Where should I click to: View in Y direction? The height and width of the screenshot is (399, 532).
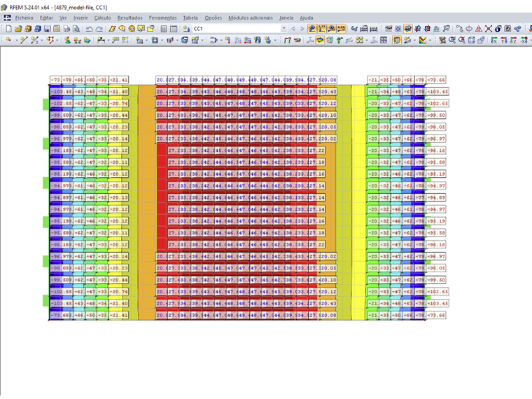click(504, 40)
